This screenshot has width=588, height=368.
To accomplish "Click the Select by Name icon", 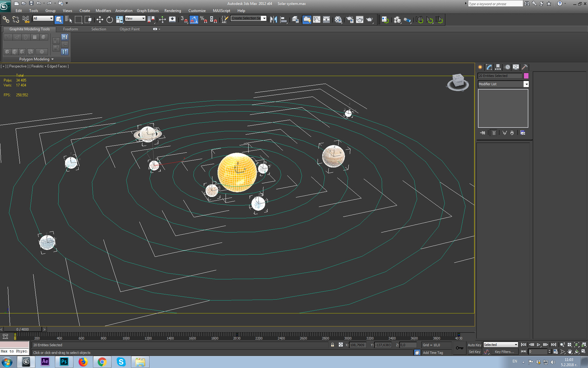I will coord(68,20).
